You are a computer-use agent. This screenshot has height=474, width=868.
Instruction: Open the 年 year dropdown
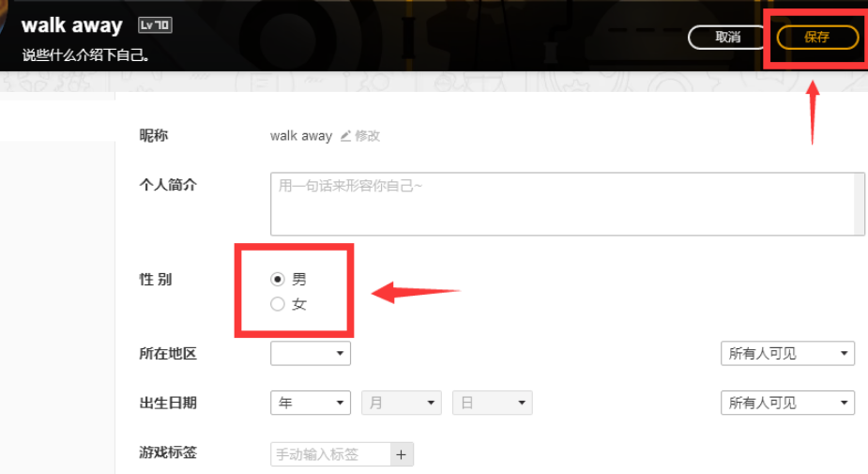coord(311,403)
